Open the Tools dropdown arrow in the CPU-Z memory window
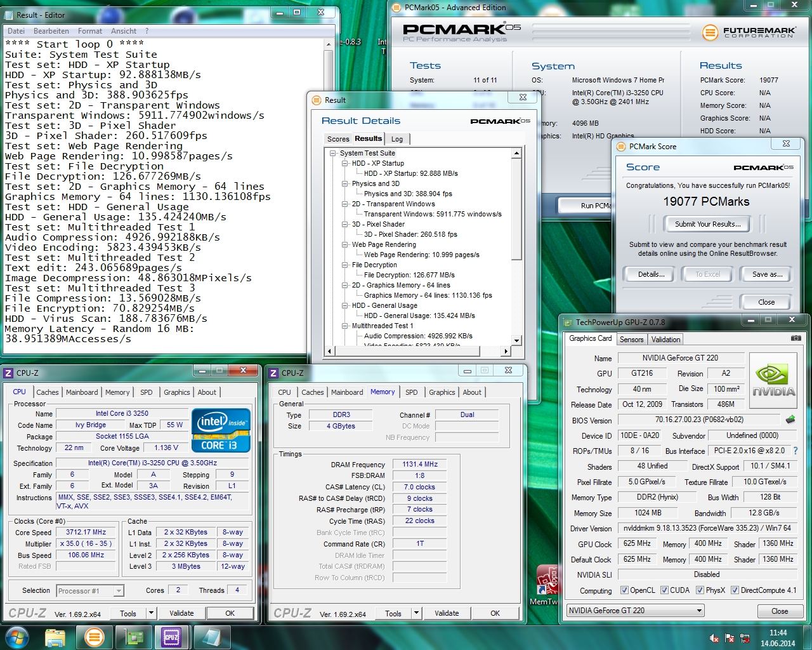The width and height of the screenshot is (812, 650). coord(416,613)
